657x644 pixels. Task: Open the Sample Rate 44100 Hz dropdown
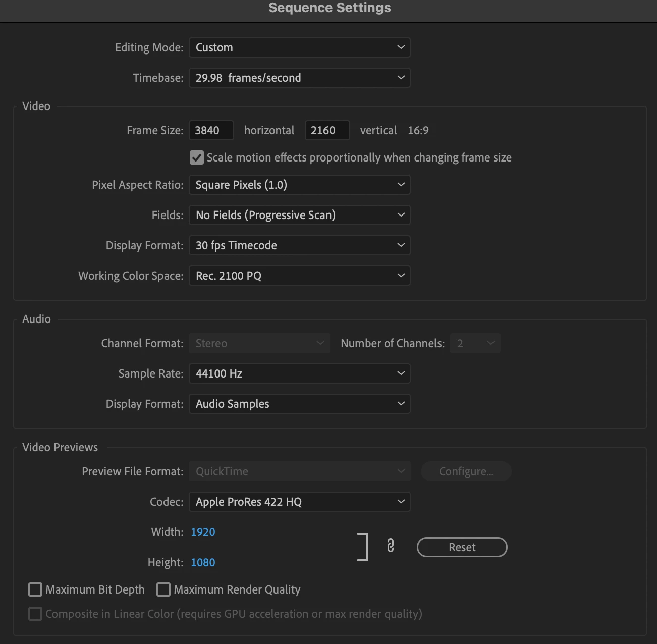tap(299, 373)
